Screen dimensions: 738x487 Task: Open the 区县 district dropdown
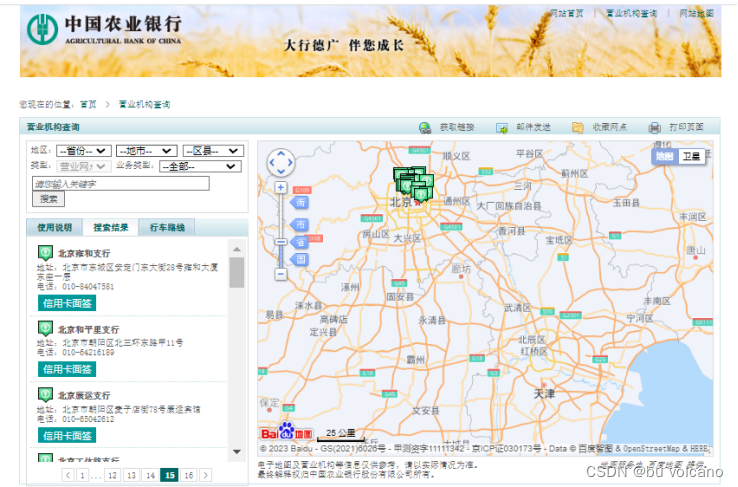213,151
